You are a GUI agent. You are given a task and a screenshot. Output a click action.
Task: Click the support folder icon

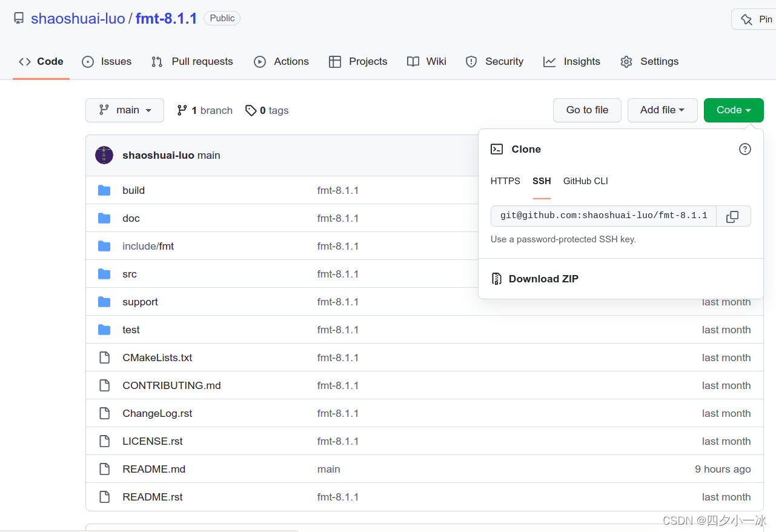coord(104,302)
